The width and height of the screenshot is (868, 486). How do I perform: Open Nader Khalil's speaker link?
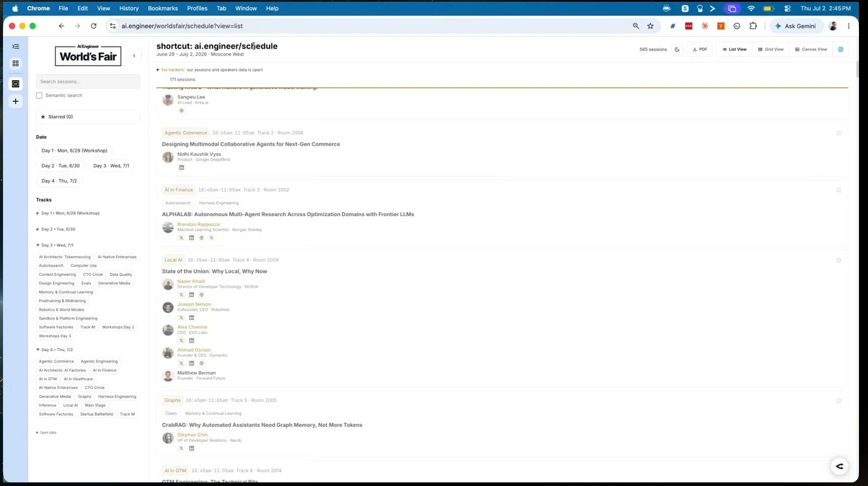tap(191, 281)
